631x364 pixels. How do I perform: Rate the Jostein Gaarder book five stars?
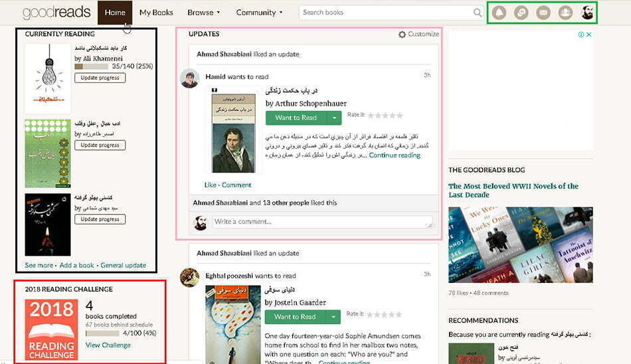point(399,314)
